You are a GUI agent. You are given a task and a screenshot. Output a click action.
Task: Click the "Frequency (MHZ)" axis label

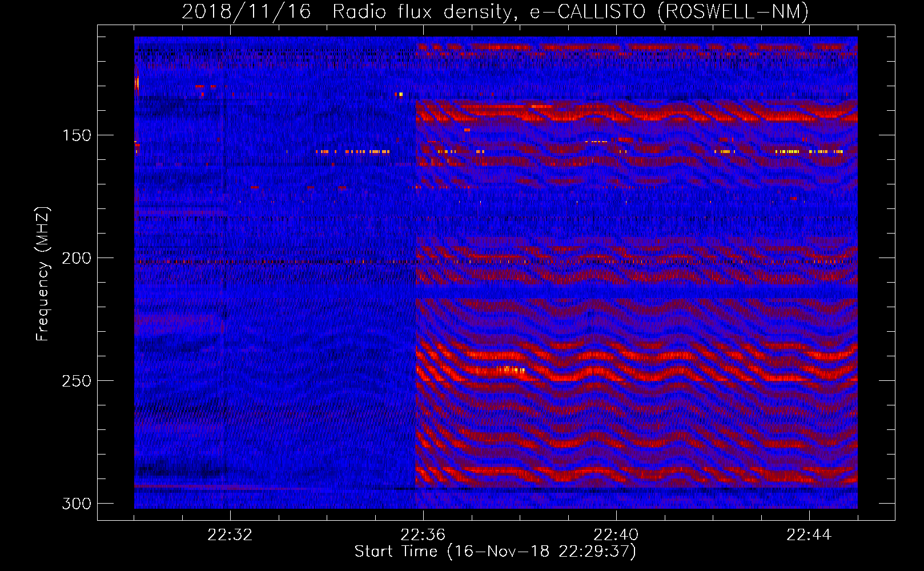pyautogui.click(x=43, y=274)
